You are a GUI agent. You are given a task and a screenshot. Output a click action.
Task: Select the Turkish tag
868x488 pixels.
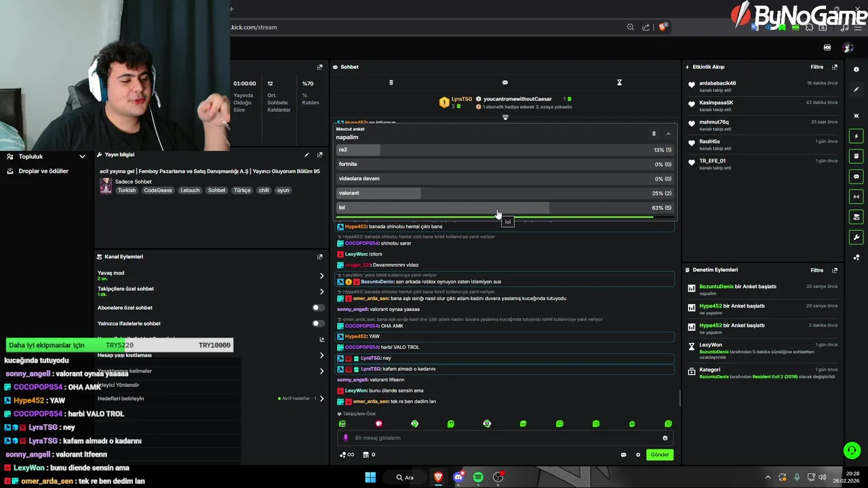127,190
